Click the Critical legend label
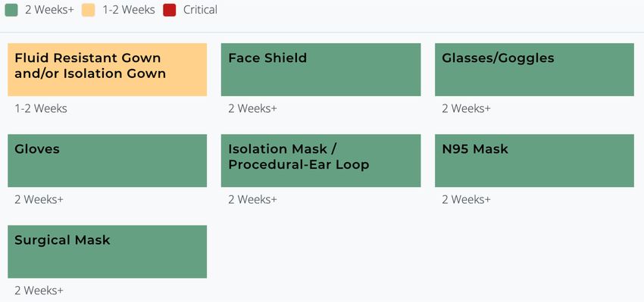The width and height of the screenshot is (644, 302). pos(200,10)
